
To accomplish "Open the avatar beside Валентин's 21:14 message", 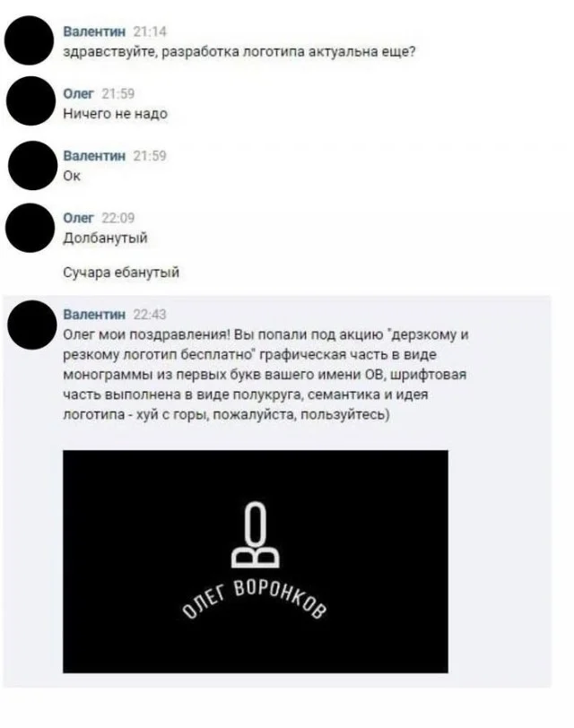I will (x=30, y=40).
